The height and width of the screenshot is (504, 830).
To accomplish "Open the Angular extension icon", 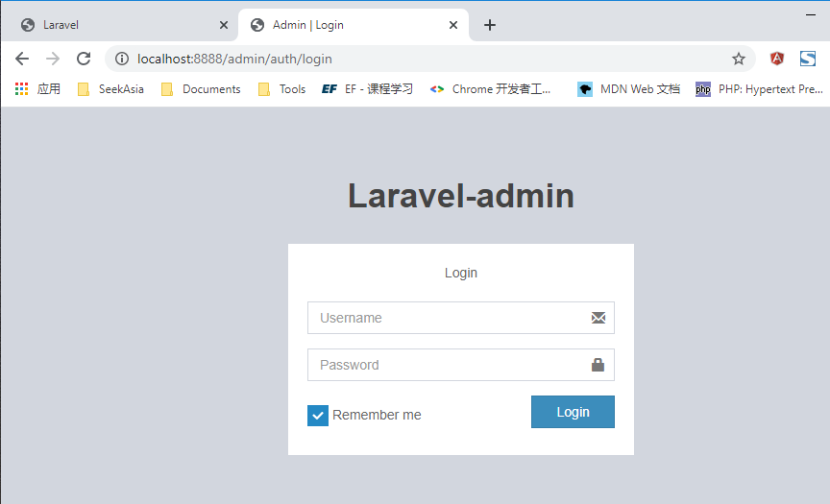I will (x=776, y=59).
